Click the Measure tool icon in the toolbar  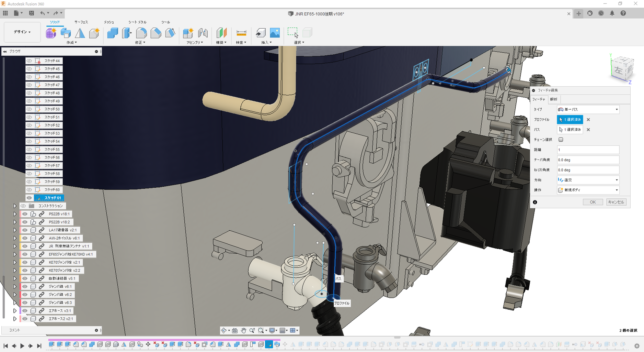click(x=241, y=33)
